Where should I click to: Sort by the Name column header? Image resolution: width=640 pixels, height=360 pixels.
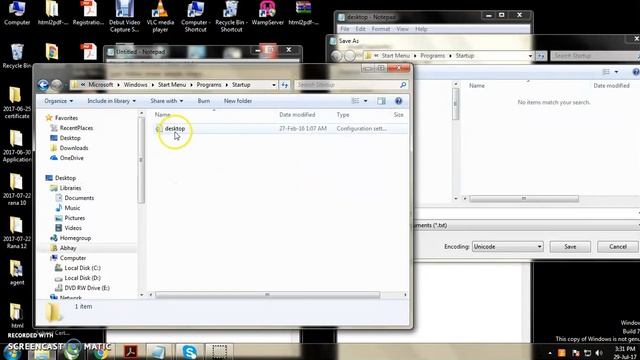[x=213, y=115]
